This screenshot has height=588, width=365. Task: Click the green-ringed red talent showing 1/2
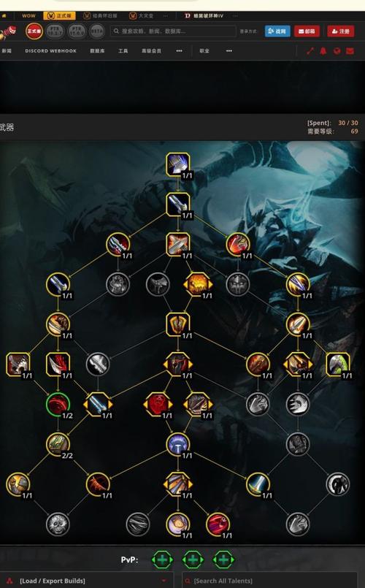[x=58, y=404]
